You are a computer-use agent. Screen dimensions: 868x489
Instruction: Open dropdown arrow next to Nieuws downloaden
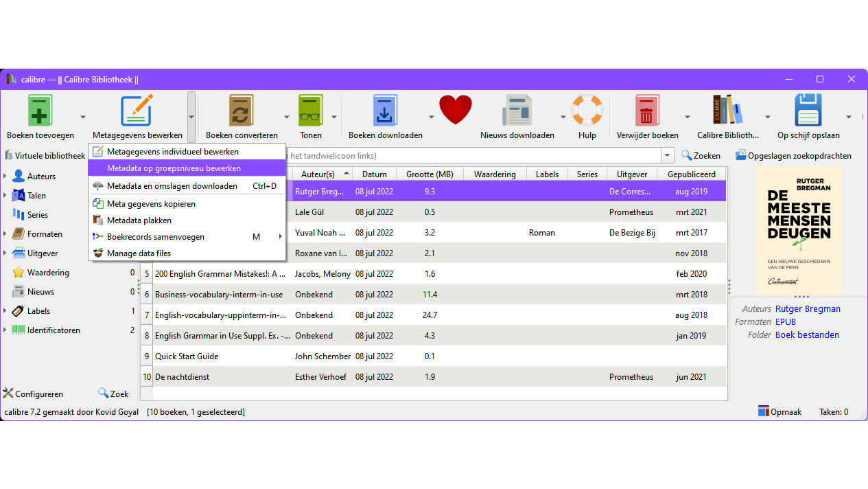coord(563,117)
